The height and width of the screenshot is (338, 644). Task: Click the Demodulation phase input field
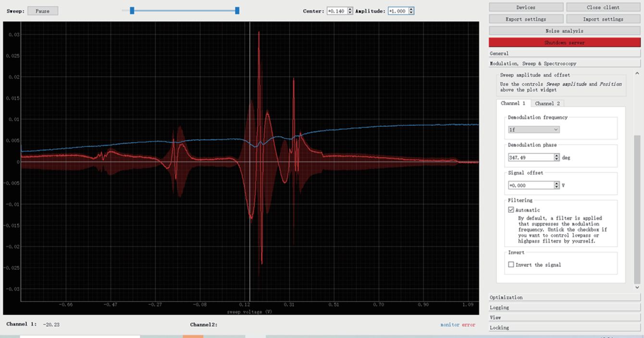tap(530, 157)
